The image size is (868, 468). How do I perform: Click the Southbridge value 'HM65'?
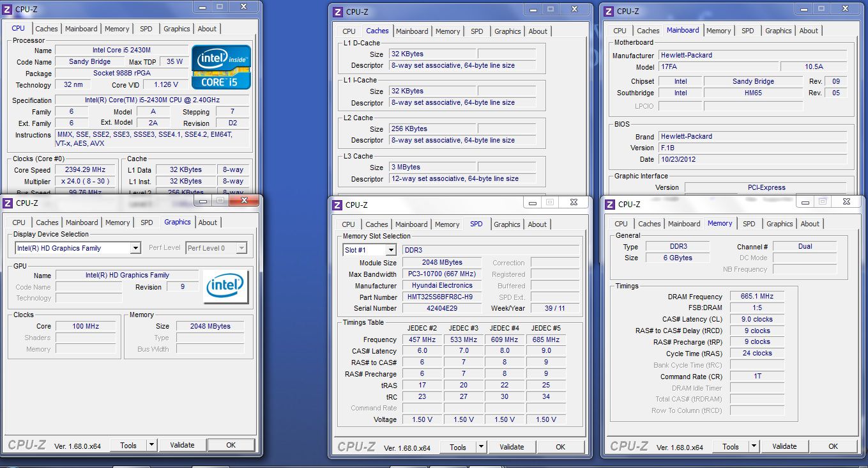tap(753, 93)
